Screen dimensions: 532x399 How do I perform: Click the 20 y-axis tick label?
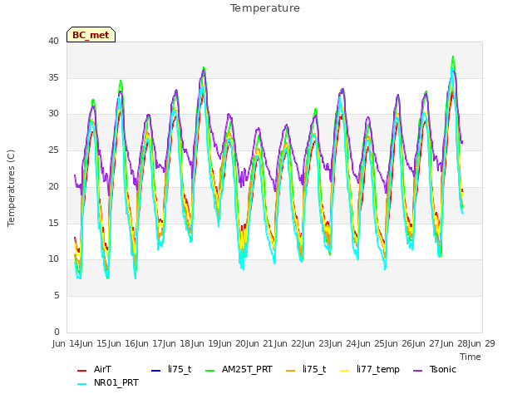(x=53, y=186)
